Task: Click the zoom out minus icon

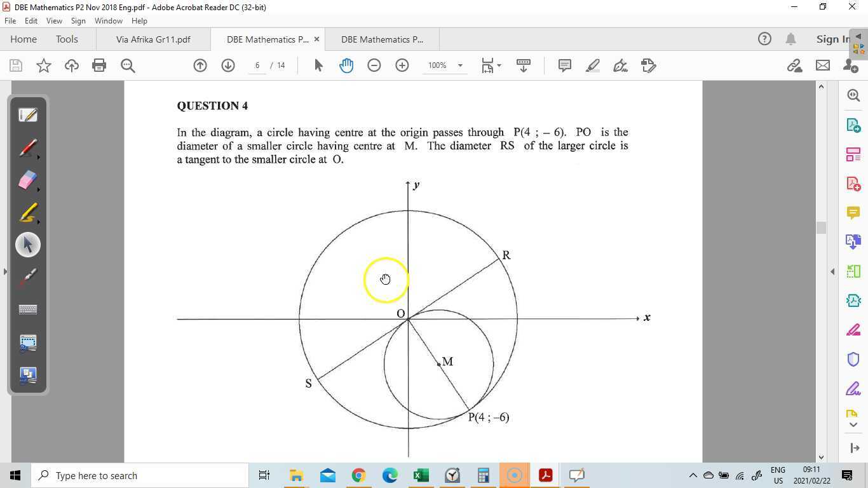Action: click(x=374, y=65)
